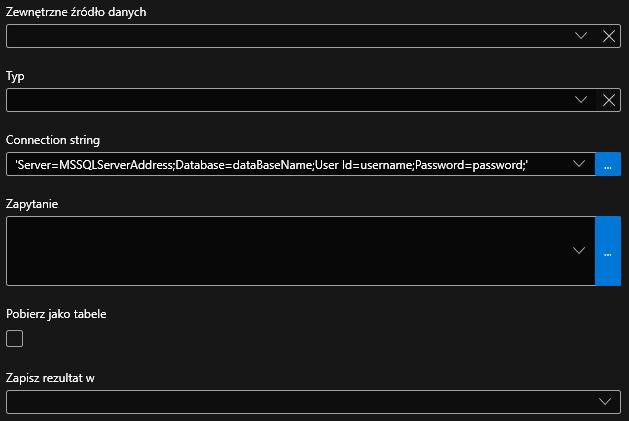629x421 pixels.
Task: Clear the Zewnętrzne źródło danych selection
Action: point(608,36)
